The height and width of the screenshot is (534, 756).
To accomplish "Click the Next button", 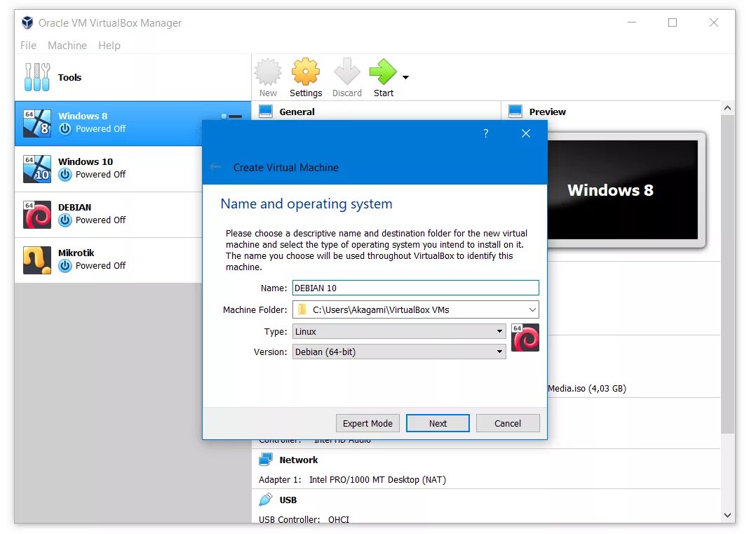I will click(438, 423).
